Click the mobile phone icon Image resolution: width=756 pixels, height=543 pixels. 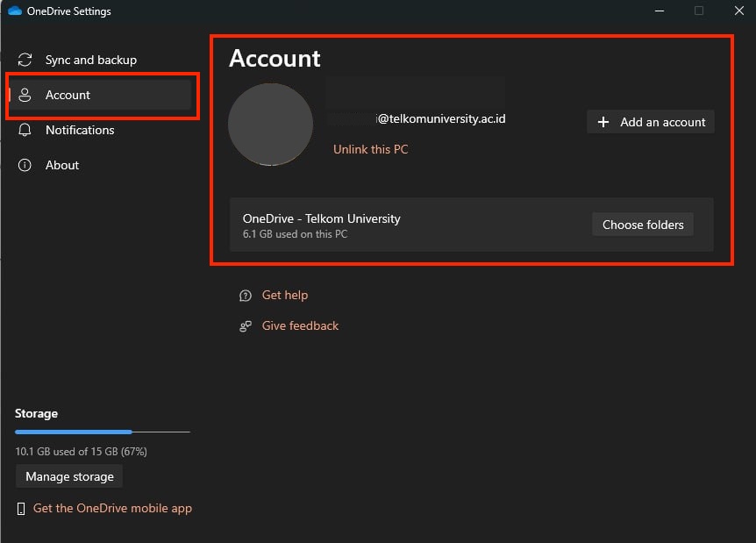click(21, 509)
